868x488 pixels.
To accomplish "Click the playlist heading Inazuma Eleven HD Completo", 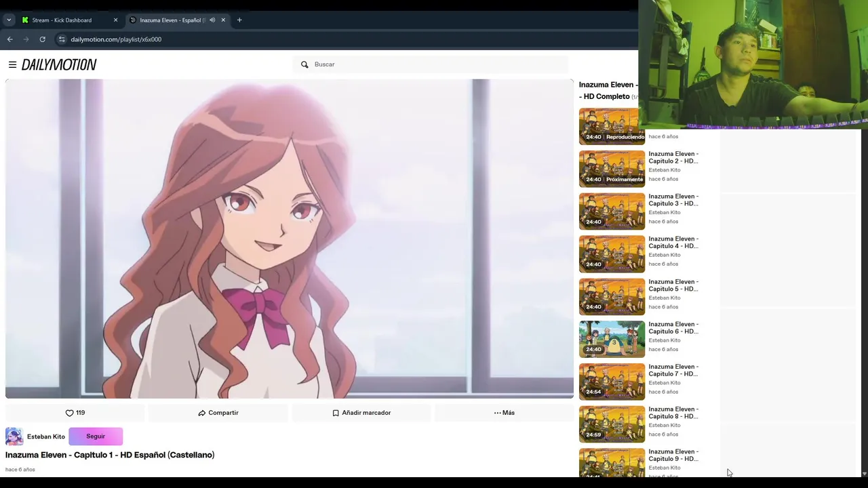I will click(608, 91).
